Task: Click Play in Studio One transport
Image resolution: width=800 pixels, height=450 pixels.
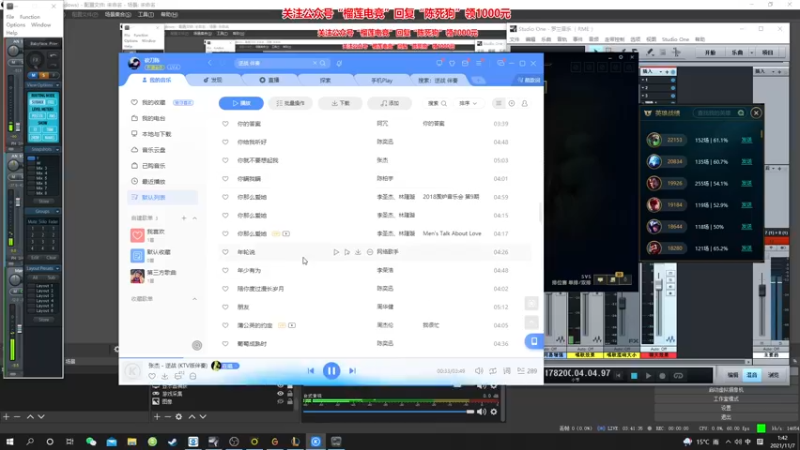Action: [648, 376]
